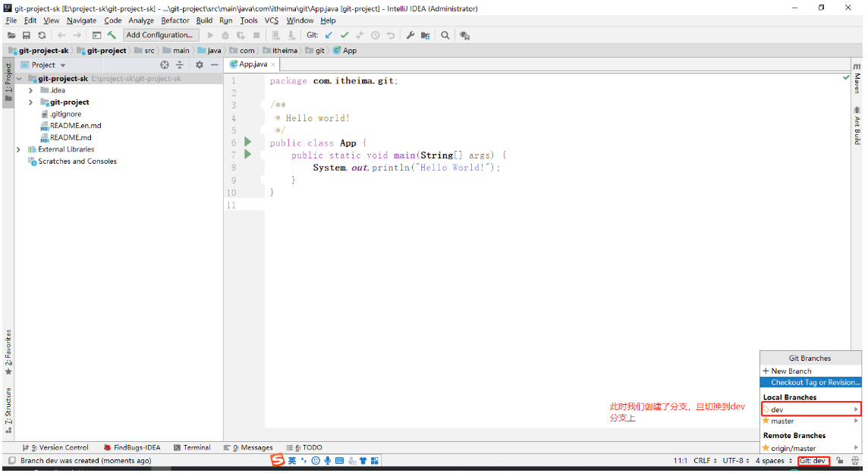Click the java breadcrumb folder

click(209, 50)
